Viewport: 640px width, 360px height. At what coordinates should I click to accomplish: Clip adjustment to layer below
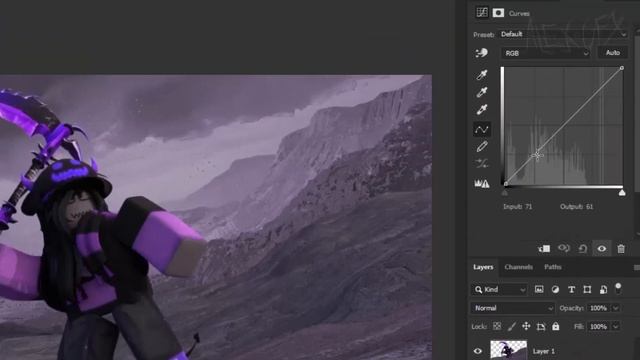(x=544, y=249)
